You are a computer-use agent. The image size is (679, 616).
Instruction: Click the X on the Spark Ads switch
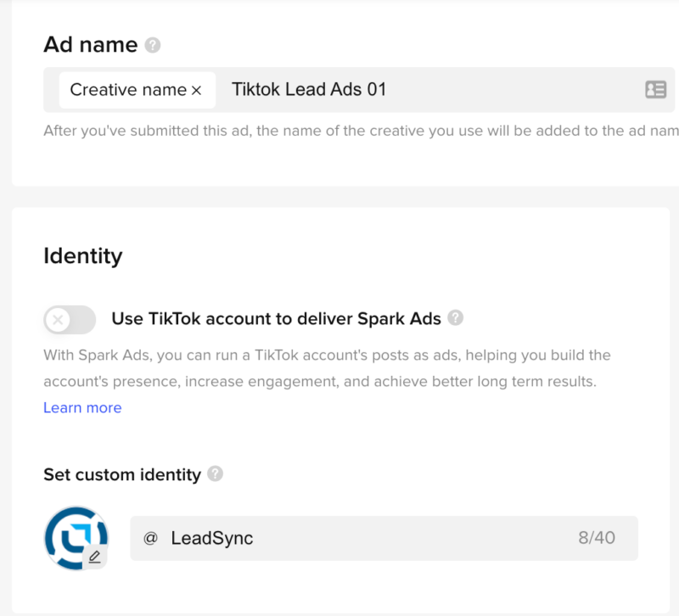(x=59, y=319)
